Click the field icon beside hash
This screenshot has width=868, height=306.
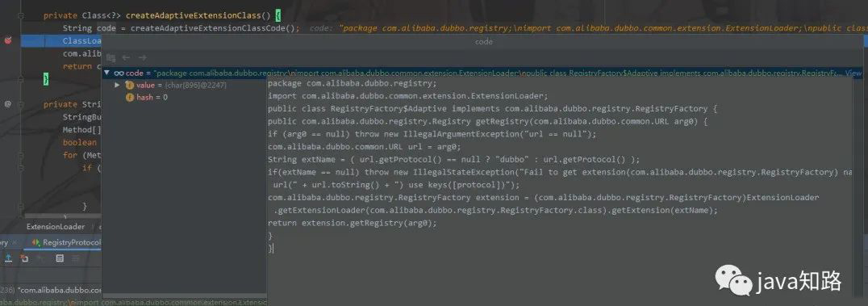[x=130, y=97]
